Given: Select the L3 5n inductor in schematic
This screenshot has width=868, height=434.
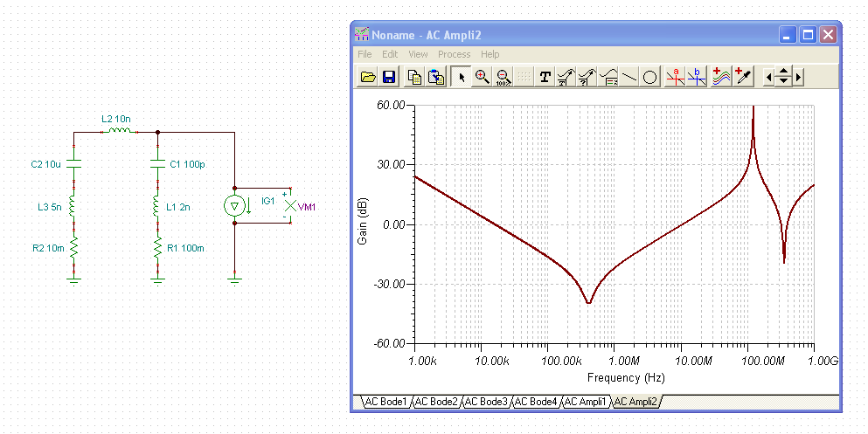Looking at the screenshot, I should (x=73, y=207).
